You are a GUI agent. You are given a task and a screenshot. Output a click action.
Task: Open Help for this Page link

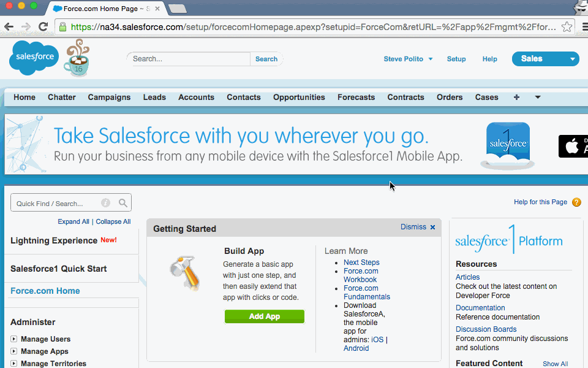click(540, 202)
